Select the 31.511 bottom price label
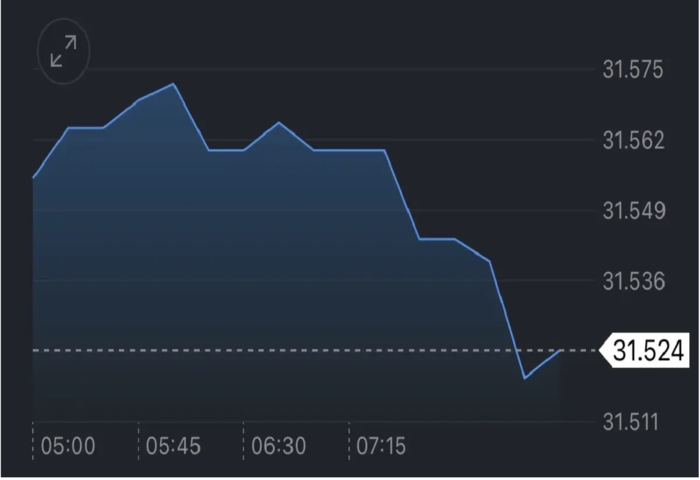The image size is (700, 480). pos(633,422)
